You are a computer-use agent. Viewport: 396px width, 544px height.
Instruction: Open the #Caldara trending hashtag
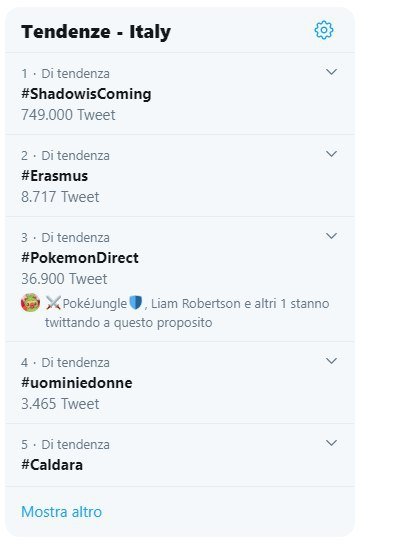tap(52, 465)
